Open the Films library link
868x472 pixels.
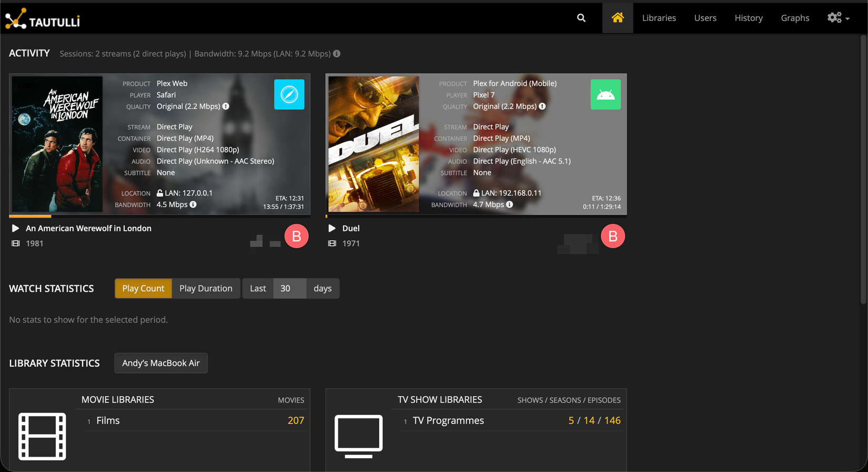(x=108, y=420)
